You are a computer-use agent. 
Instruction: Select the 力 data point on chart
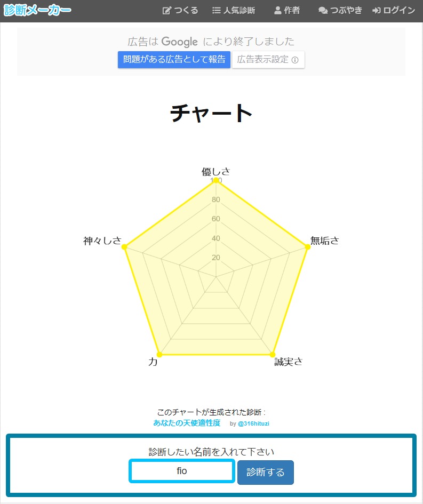(x=159, y=355)
